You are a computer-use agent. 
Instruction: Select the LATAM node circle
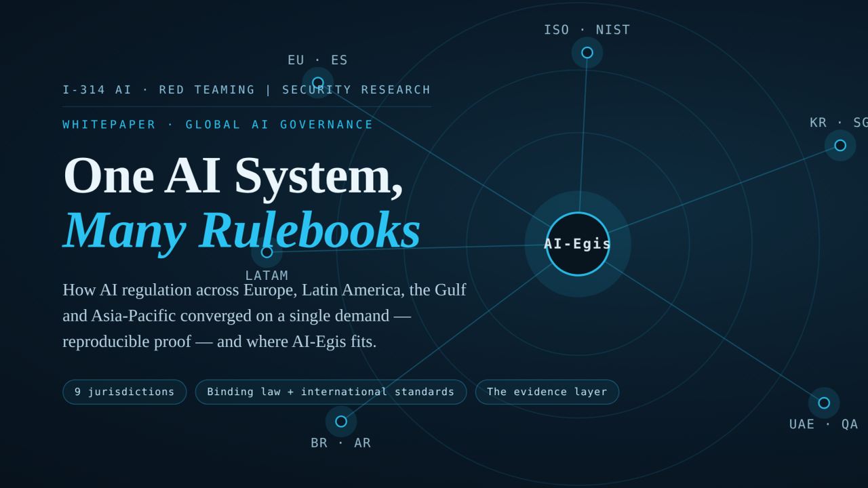point(267,252)
